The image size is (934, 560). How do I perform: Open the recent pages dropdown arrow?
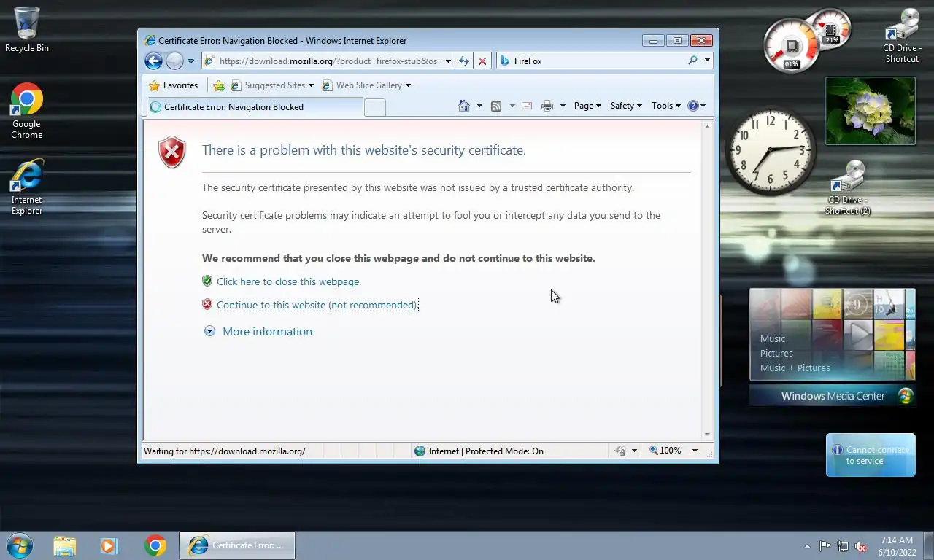[191, 61]
